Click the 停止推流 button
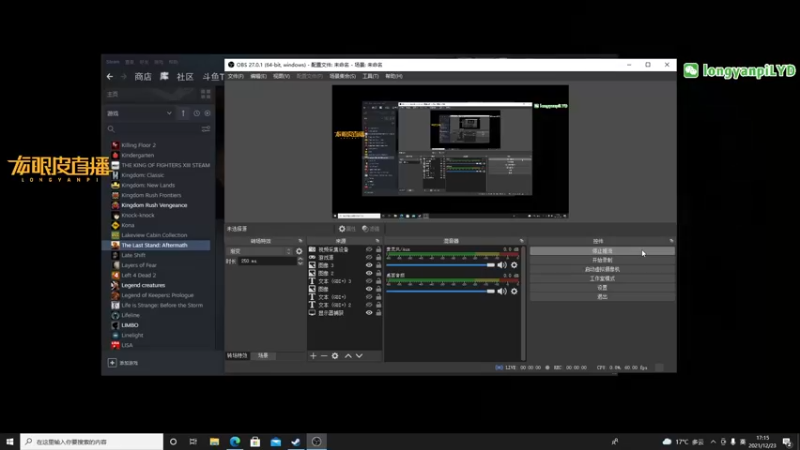This screenshot has width=800, height=450. click(602, 251)
